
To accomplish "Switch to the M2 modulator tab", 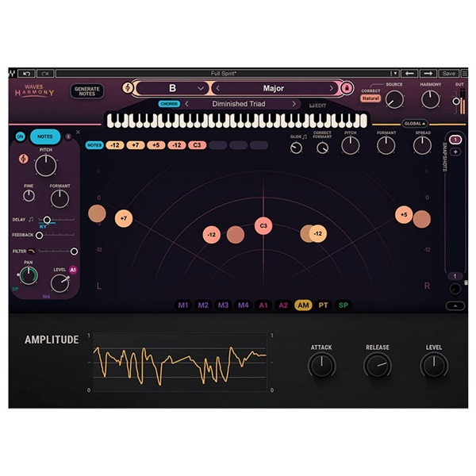I will 203,305.
